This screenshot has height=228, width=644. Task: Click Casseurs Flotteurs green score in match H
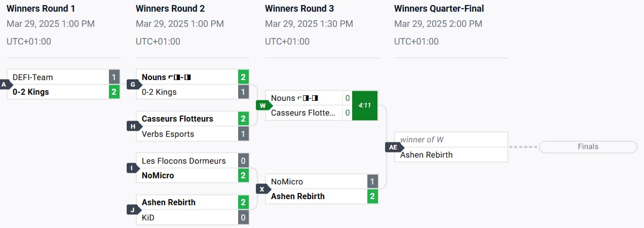244,119
